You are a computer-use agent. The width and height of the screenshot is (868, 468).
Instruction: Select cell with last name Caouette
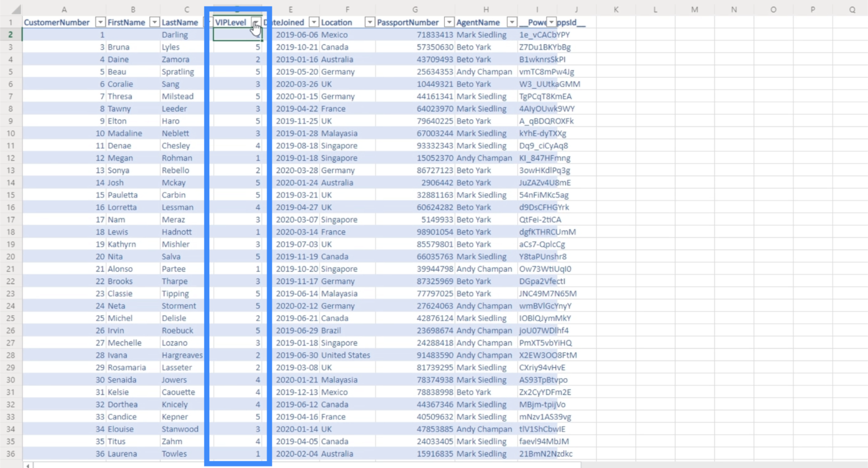click(x=186, y=392)
